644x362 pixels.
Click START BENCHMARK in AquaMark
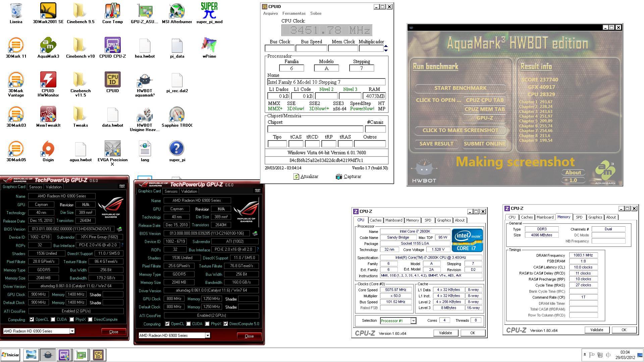(x=460, y=88)
